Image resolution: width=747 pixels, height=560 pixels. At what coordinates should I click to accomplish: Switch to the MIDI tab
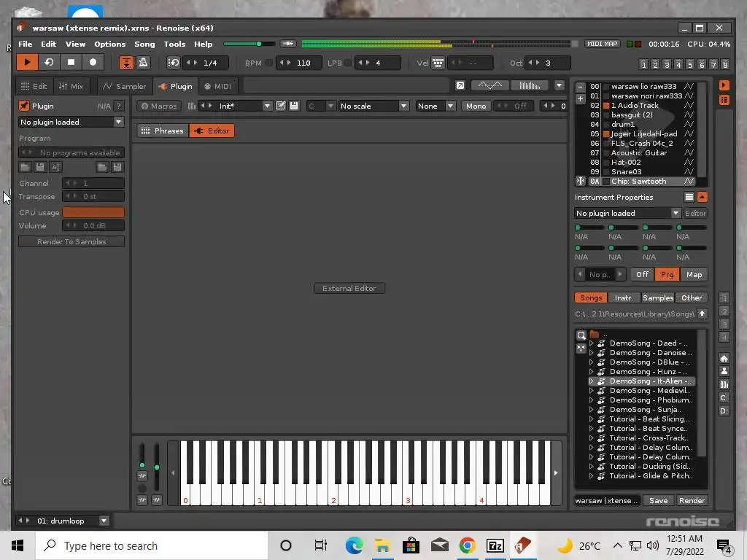(217, 86)
